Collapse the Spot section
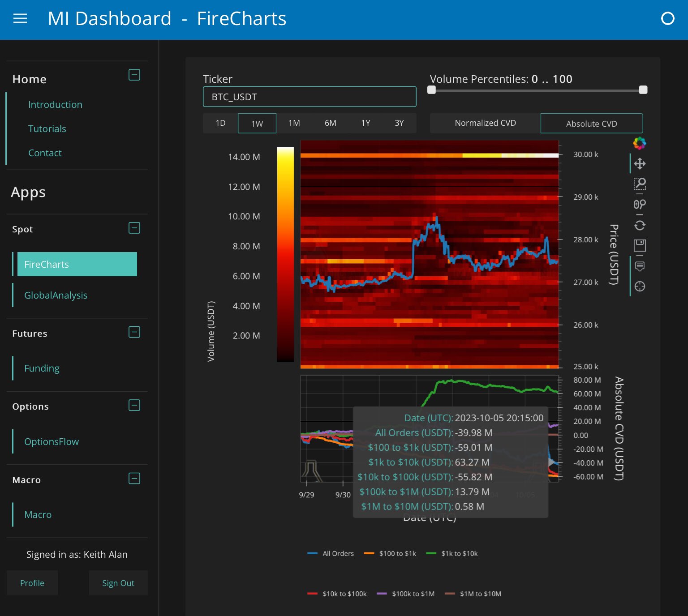The height and width of the screenshot is (616, 688). tap(134, 228)
